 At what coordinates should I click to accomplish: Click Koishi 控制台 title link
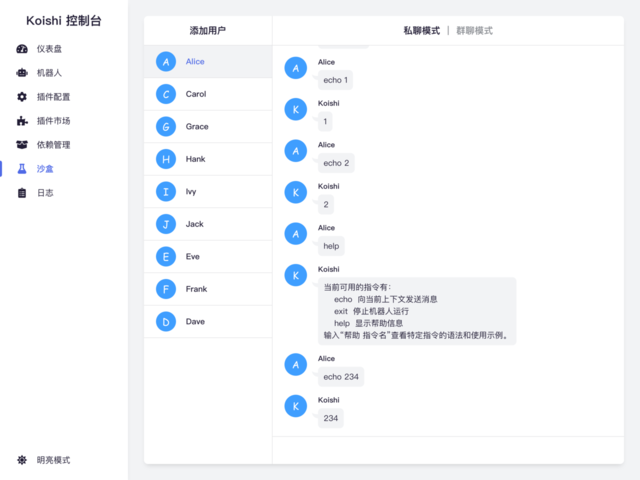(64, 20)
